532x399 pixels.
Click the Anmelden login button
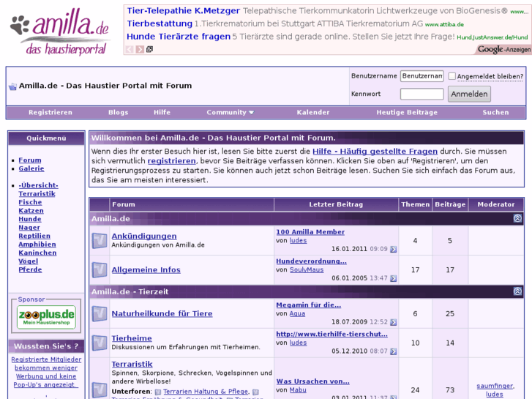click(x=469, y=94)
